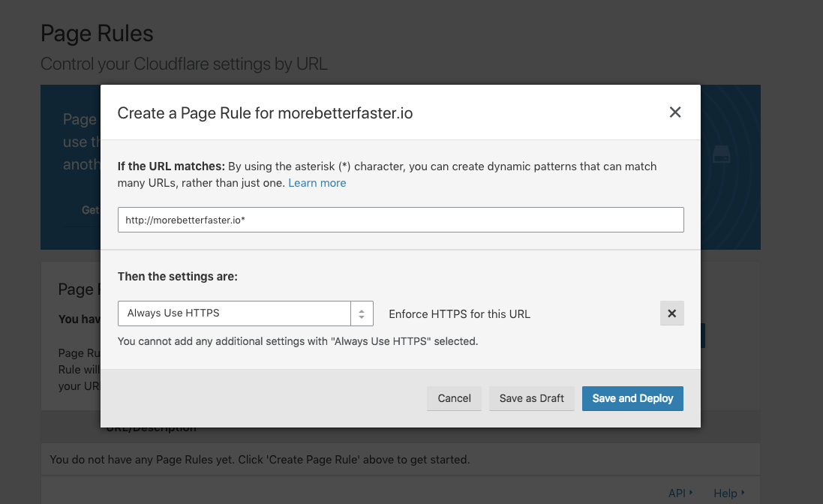Open the API link on Page Rules page

(680, 493)
